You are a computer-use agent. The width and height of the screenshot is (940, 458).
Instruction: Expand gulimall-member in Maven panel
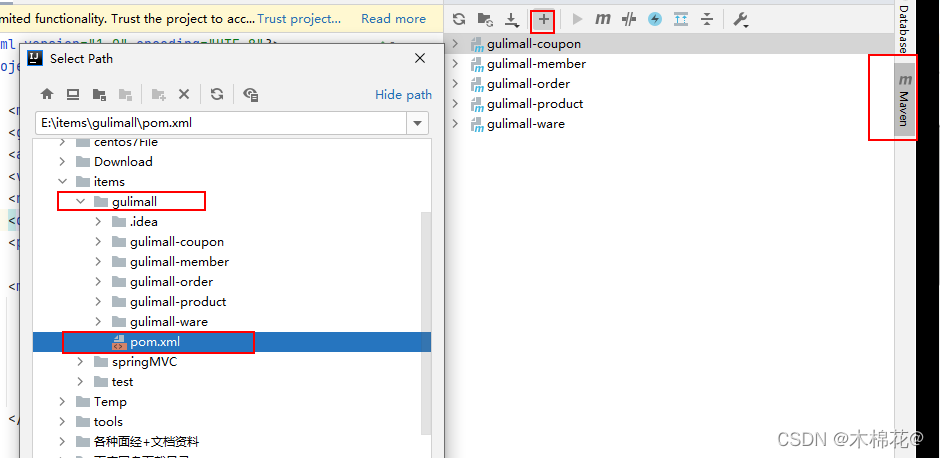point(455,64)
